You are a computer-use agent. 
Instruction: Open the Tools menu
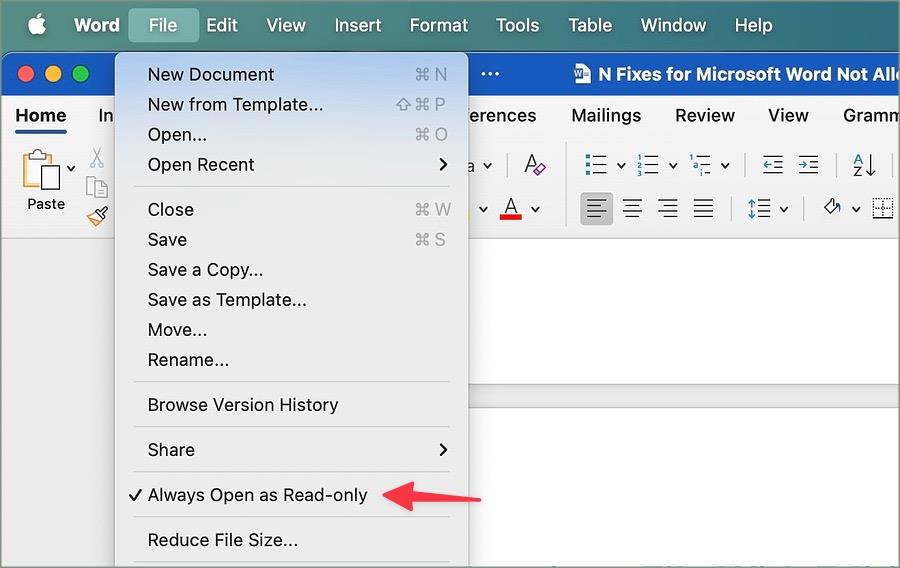pyautogui.click(x=518, y=25)
